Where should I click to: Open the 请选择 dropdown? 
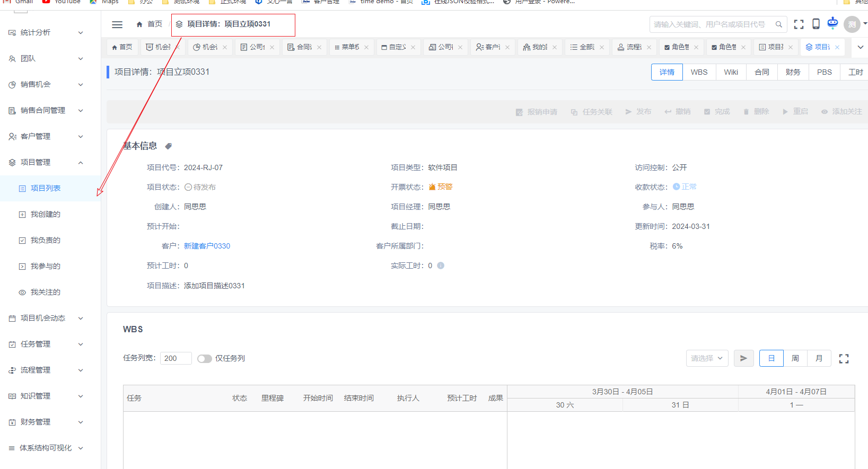coord(706,358)
